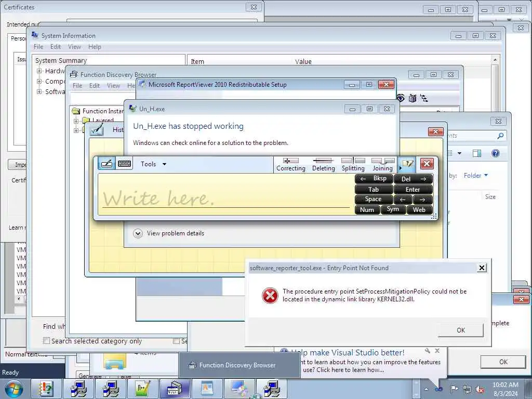Open options wrench on Visual Studio balloon
Screen dimensions: 532x399
pos(428,351)
